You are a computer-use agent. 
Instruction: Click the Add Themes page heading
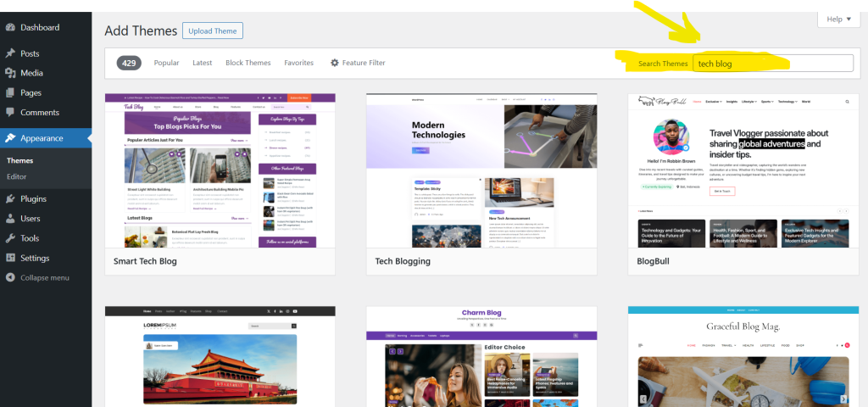[x=141, y=31]
